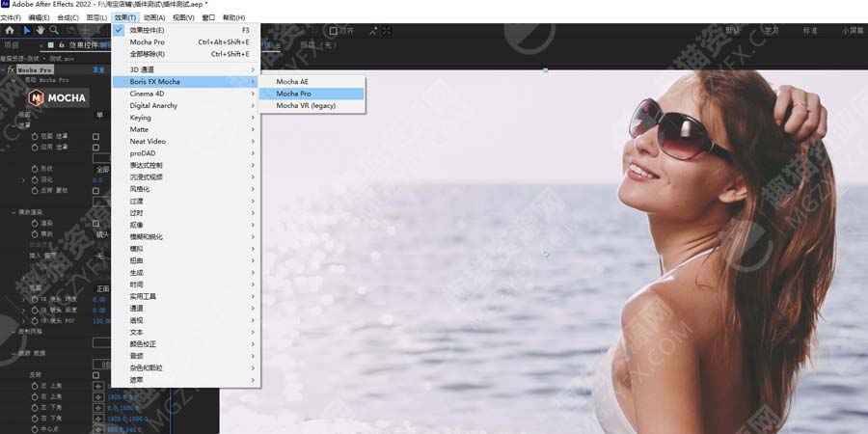Click crosshair point picker for 中心点

pos(98,429)
